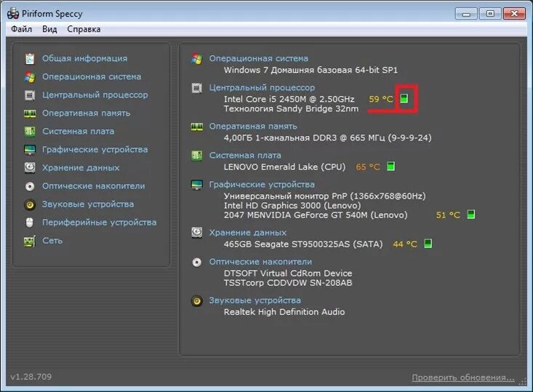
Task: Click the Графические устройства sidebar monitor icon
Action: tap(30, 150)
